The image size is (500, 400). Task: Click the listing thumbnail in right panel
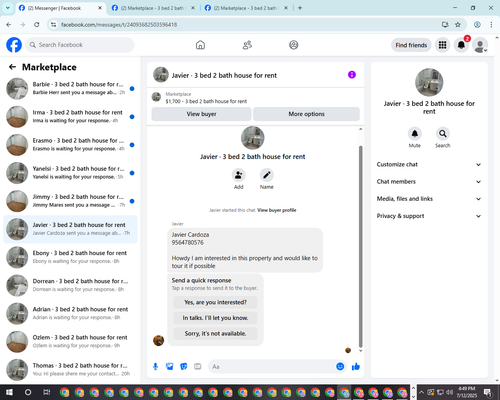click(x=429, y=82)
